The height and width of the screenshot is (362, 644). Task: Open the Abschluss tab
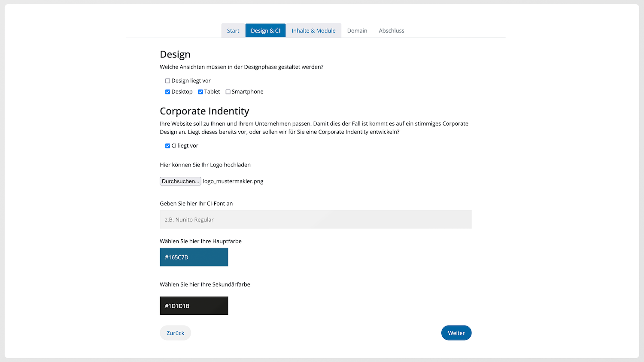[x=391, y=30]
